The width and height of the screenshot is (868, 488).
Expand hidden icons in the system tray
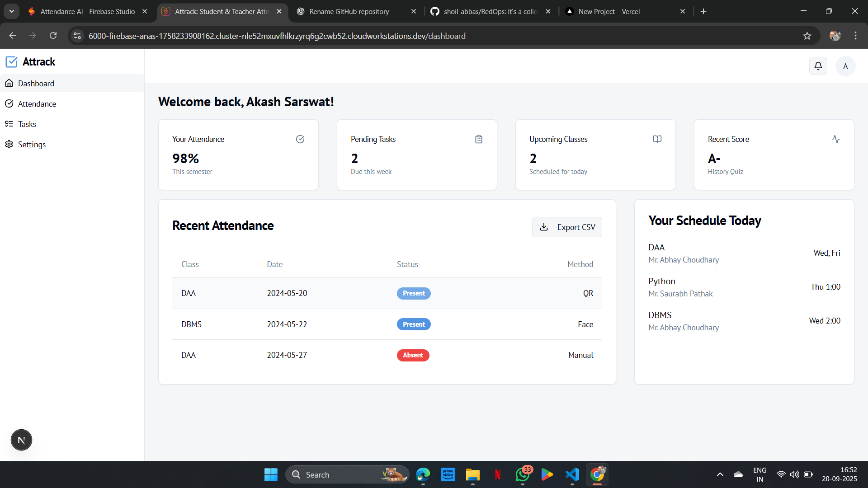click(720, 474)
